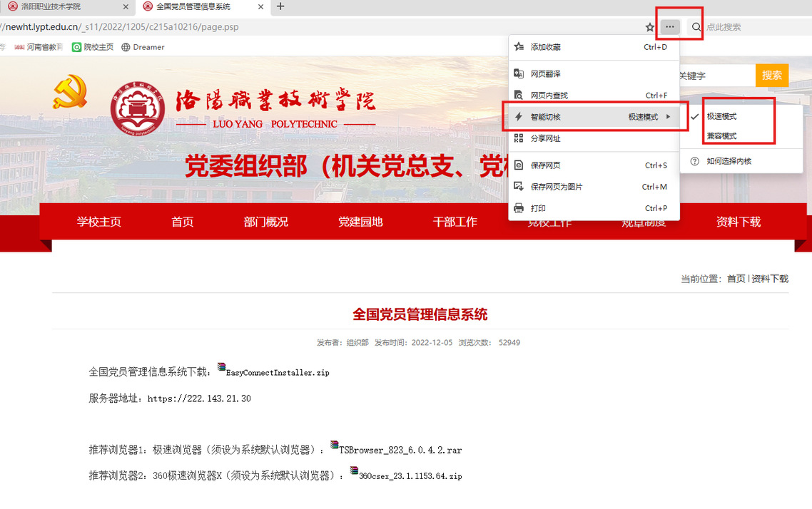Screen dimensions: 812x509
Task: Choose 保存网页为图片 menu entry
Action: pyautogui.click(x=557, y=187)
